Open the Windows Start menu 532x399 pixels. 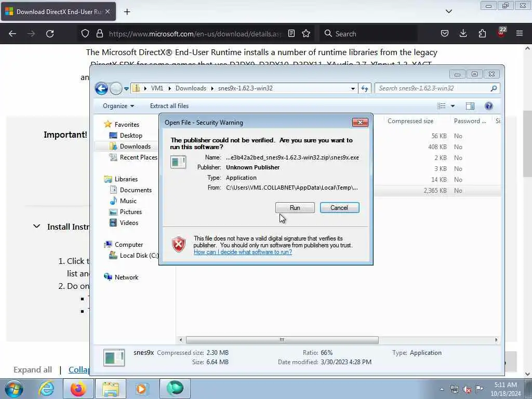tap(14, 389)
